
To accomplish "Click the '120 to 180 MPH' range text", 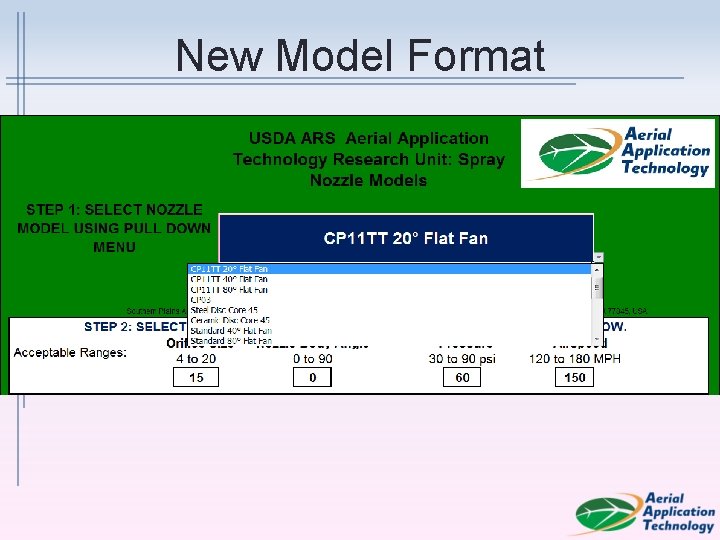I will pos(574,359).
